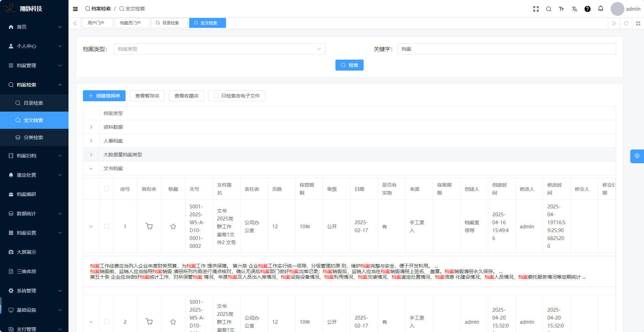Image resolution: width=644 pixels, height=332 pixels.
Task: Toggle the select-all checkbox in table header
Action: point(107,189)
